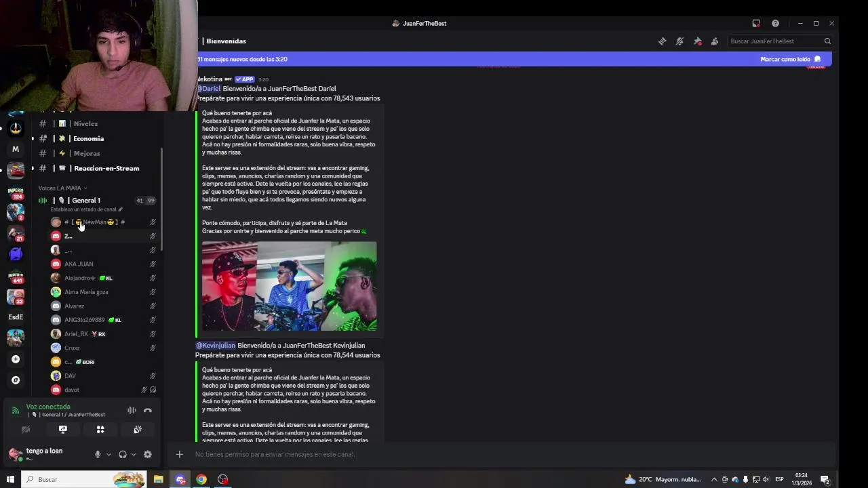868x488 pixels.
Task: Click Discord icon in Windows taskbar
Action: point(180,479)
